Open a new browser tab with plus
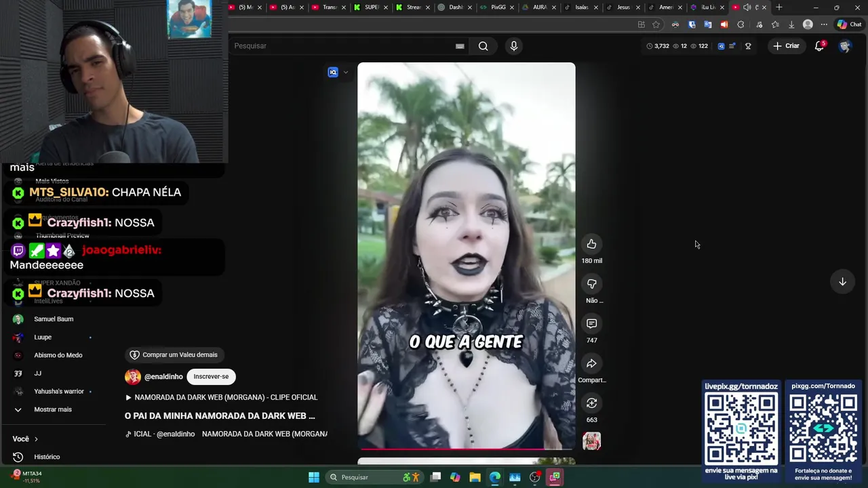Viewport: 868px width, 488px height. pos(778,7)
